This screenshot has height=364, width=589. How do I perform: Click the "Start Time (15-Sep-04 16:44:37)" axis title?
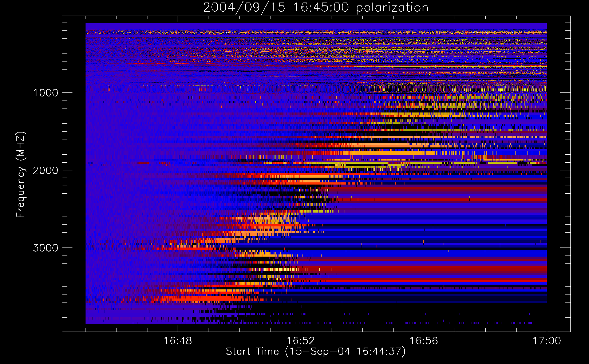tap(316, 352)
